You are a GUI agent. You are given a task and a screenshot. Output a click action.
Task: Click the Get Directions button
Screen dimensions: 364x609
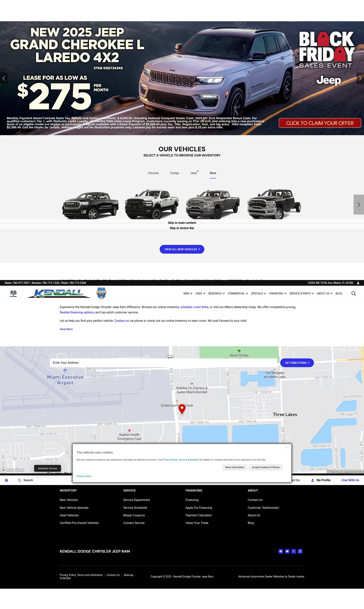297,363
